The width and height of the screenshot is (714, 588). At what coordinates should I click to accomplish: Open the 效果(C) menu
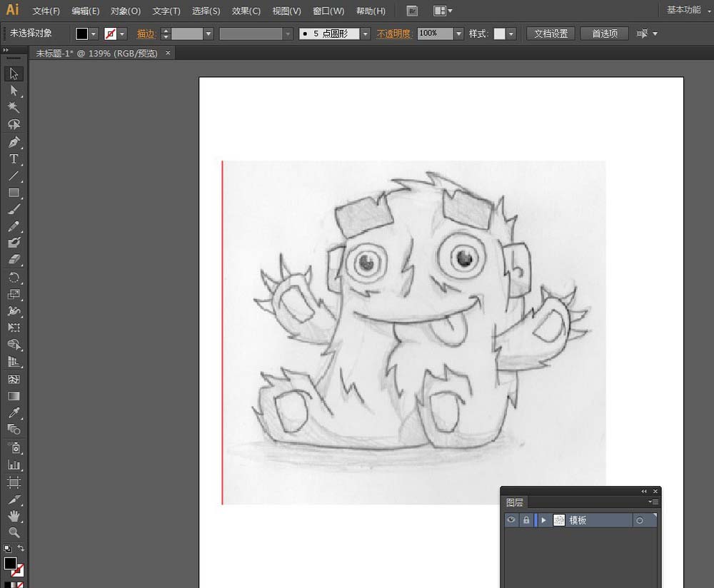tap(246, 11)
